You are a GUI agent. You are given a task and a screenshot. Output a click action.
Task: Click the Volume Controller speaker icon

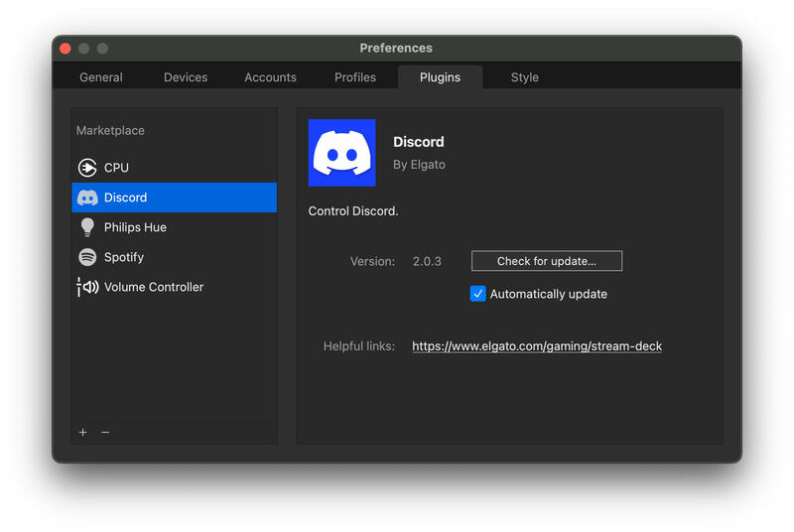click(87, 287)
